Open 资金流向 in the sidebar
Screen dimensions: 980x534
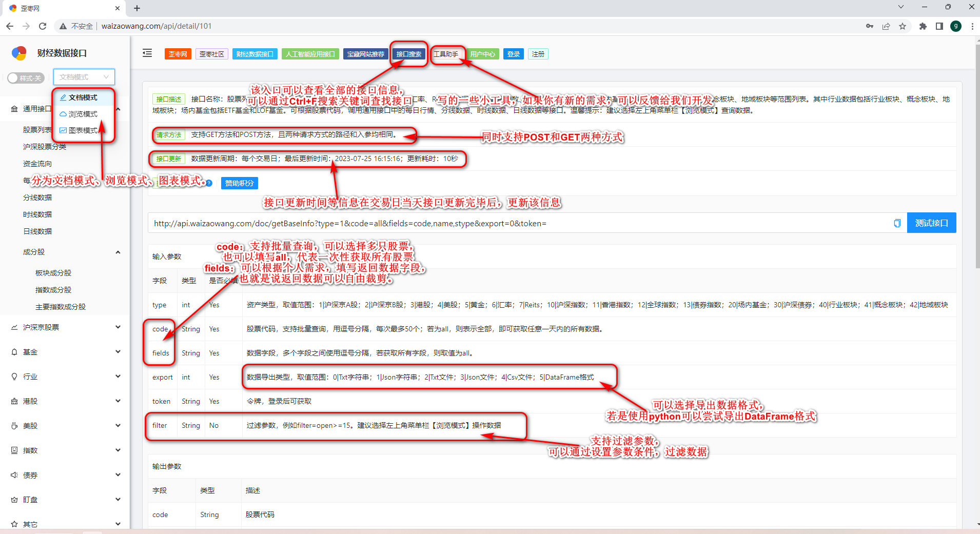click(37, 164)
